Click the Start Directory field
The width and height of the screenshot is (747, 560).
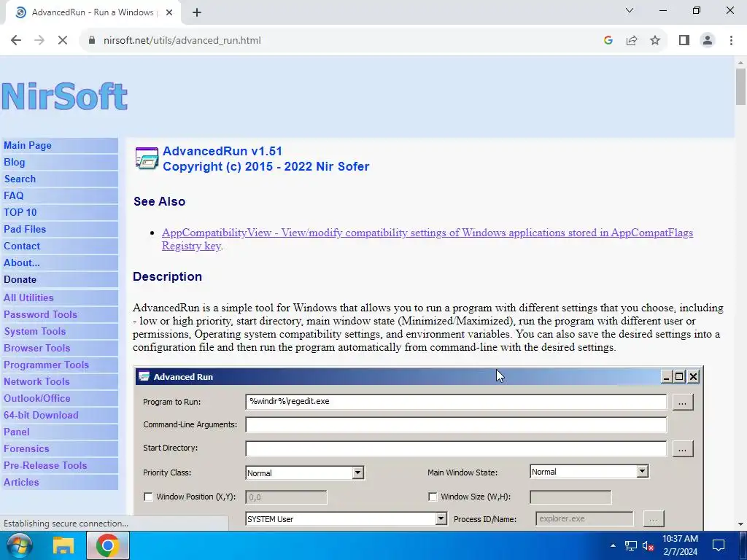[456, 448]
